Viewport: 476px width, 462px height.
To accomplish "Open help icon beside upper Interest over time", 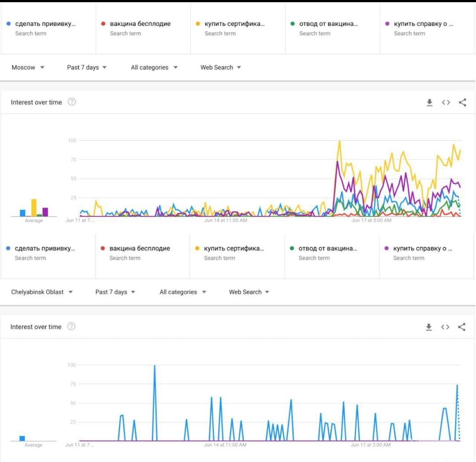I will (x=72, y=102).
